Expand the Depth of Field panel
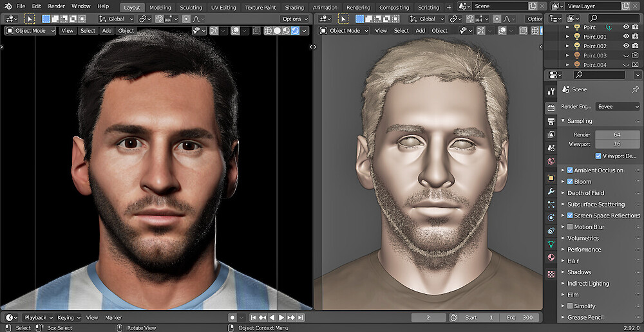Screen dimensions: 644x332 [x=563, y=193]
